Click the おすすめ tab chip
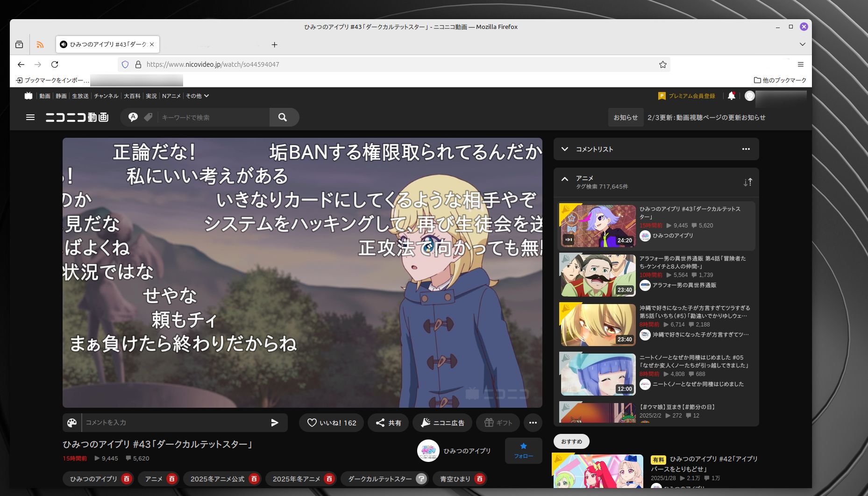The width and height of the screenshot is (868, 496). tap(571, 441)
